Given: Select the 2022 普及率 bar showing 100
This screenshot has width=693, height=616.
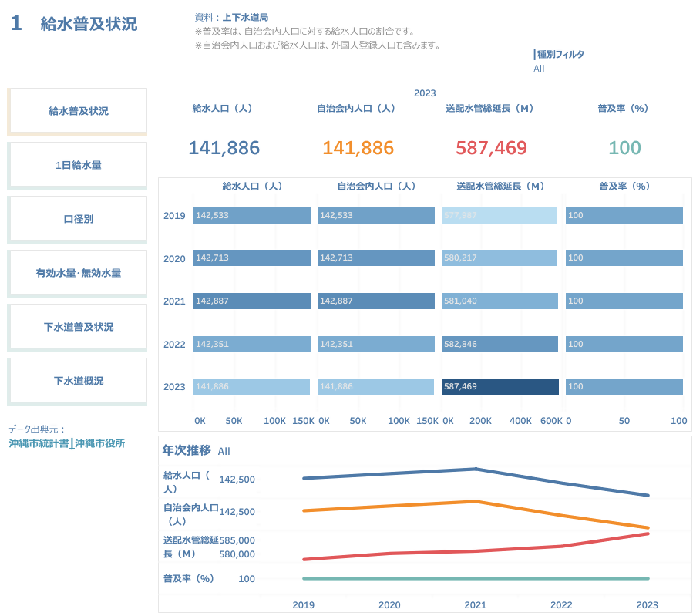Looking at the screenshot, I should pyautogui.click(x=624, y=344).
